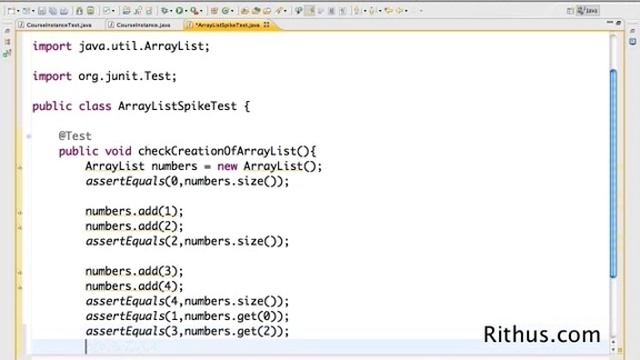Screen dimensions: 640x360
Task: Click the Debug bug icon
Action: pyautogui.click(x=164, y=11)
